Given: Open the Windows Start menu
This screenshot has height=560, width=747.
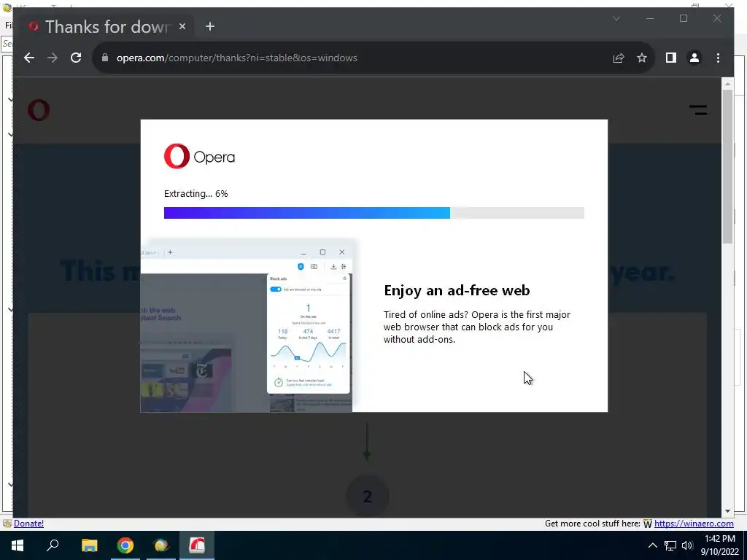Looking at the screenshot, I should [x=18, y=545].
